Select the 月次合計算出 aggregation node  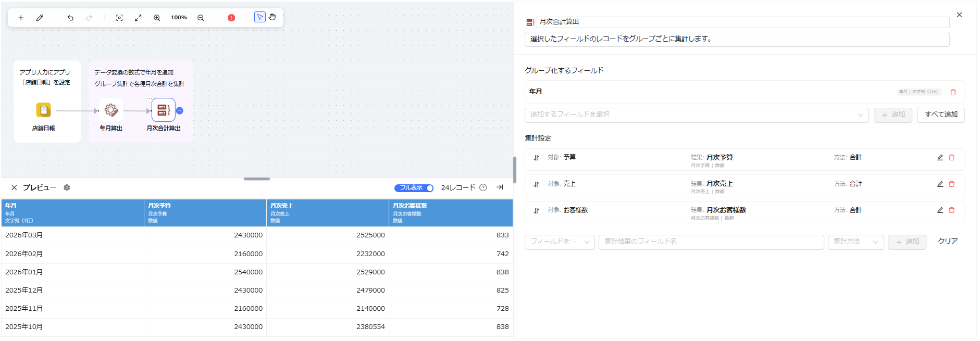point(164,110)
